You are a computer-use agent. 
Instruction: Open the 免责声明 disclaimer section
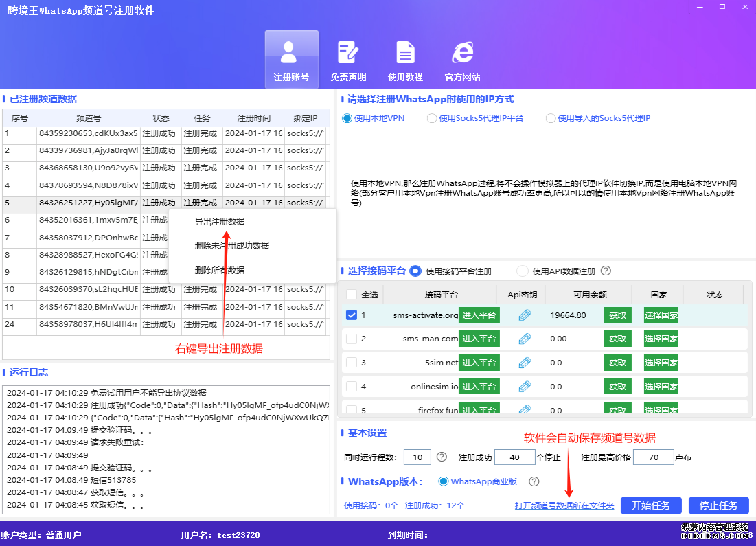click(348, 59)
